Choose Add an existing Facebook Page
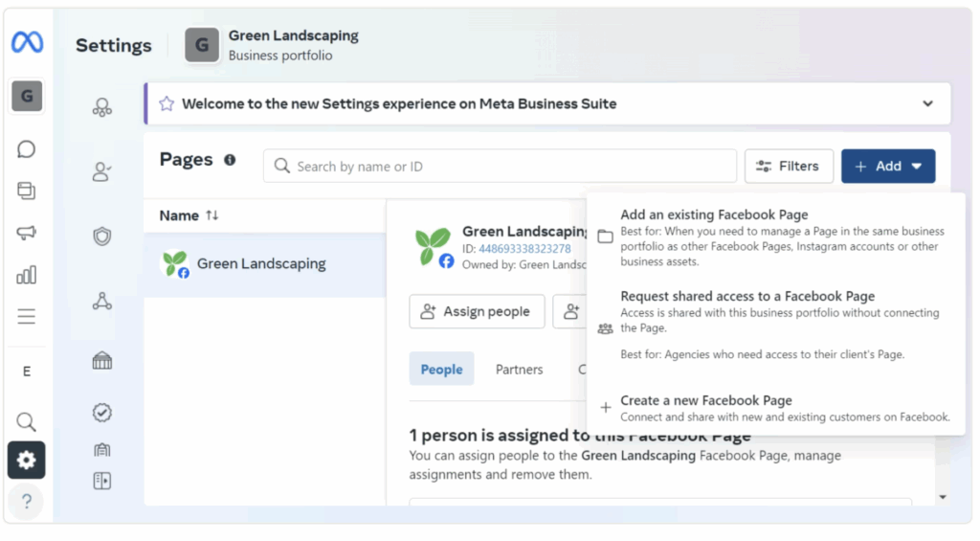980x541 pixels. (775, 237)
